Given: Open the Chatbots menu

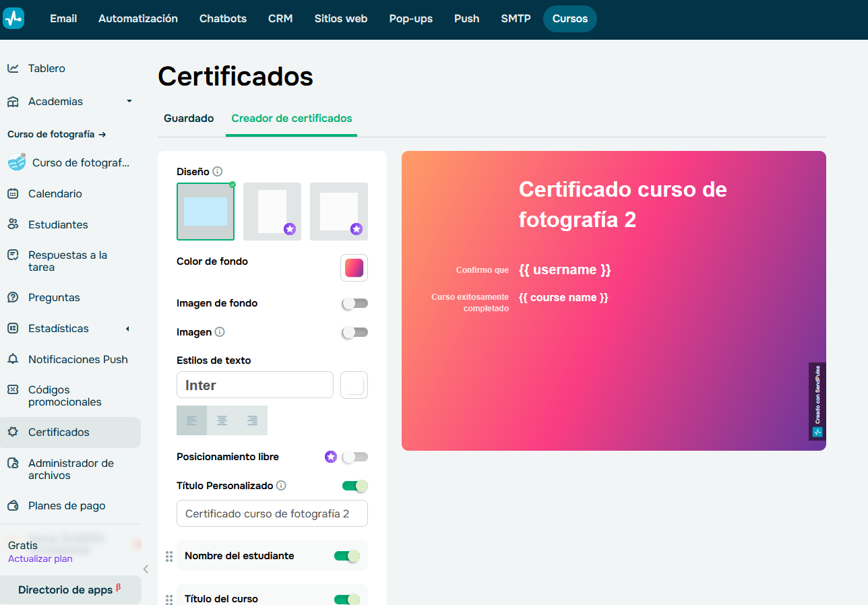Looking at the screenshot, I should [223, 19].
